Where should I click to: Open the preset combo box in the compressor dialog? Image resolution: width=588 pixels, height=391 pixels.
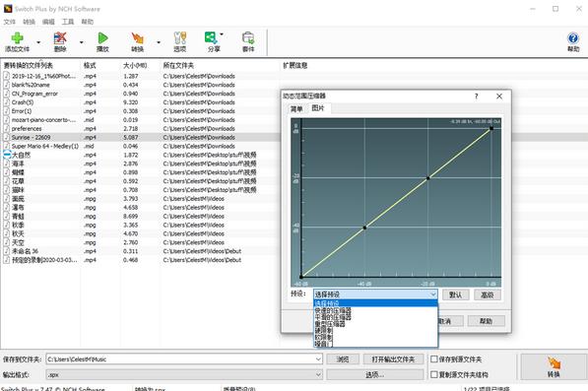pos(375,294)
